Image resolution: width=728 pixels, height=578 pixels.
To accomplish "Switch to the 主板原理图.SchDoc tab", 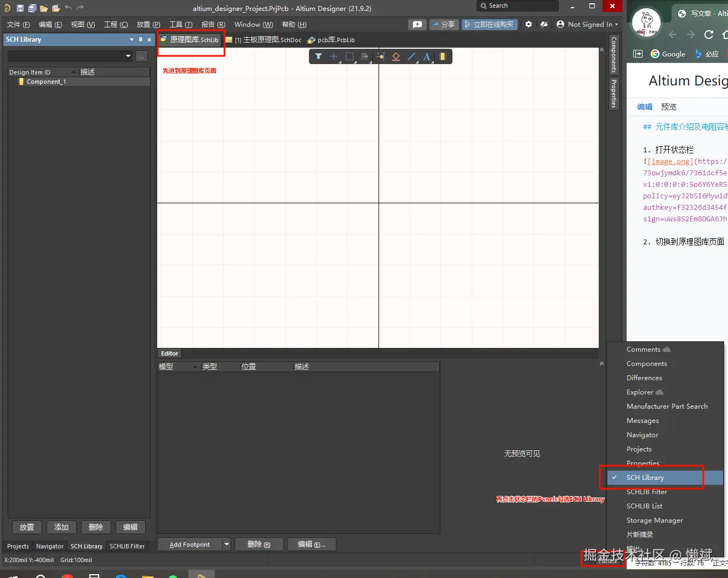I will (263, 40).
